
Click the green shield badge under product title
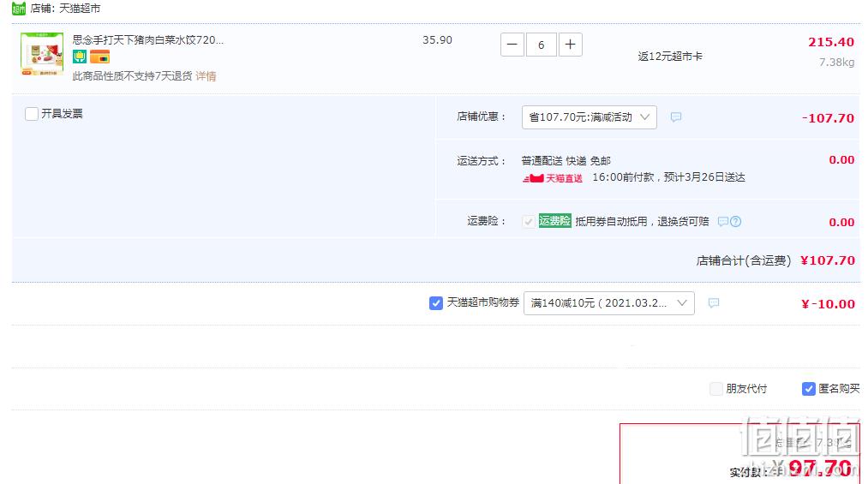(79, 57)
